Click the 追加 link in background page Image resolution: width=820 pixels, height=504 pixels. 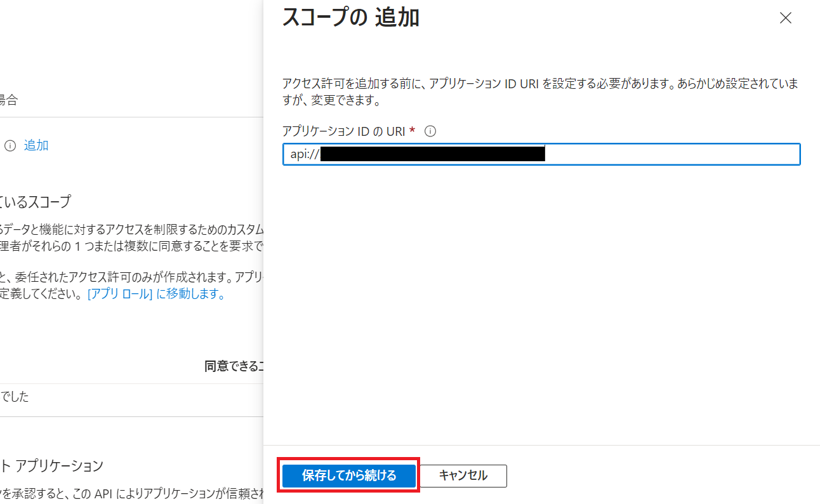pyautogui.click(x=36, y=145)
